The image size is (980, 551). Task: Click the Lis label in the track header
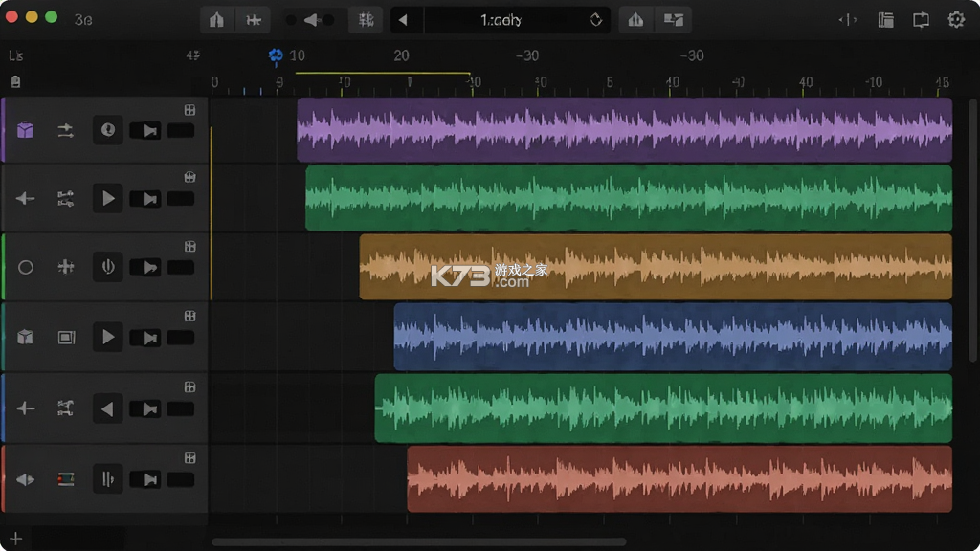coord(15,56)
